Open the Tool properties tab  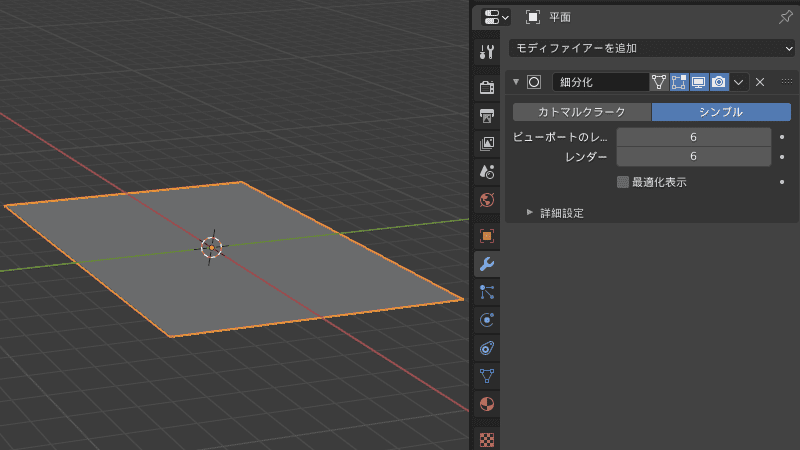(x=487, y=52)
